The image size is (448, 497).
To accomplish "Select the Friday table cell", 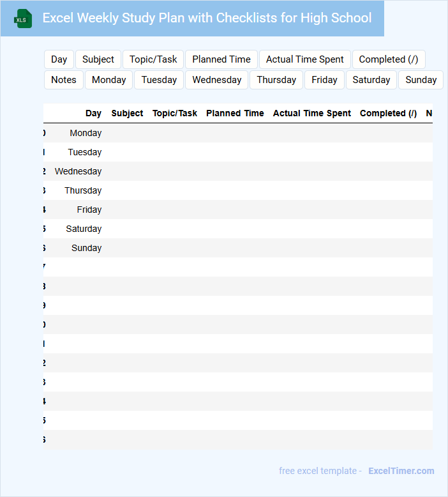I will [89, 210].
